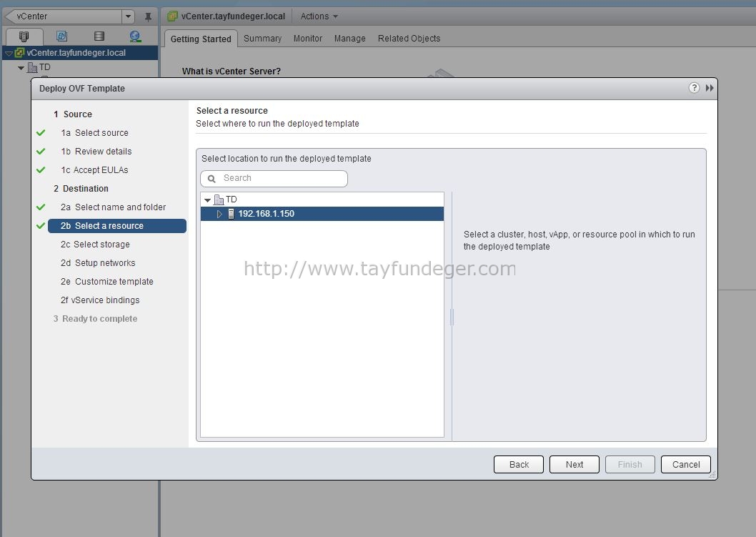756x537 pixels.
Task: Switch to Related Objects tab
Action: [x=409, y=39]
